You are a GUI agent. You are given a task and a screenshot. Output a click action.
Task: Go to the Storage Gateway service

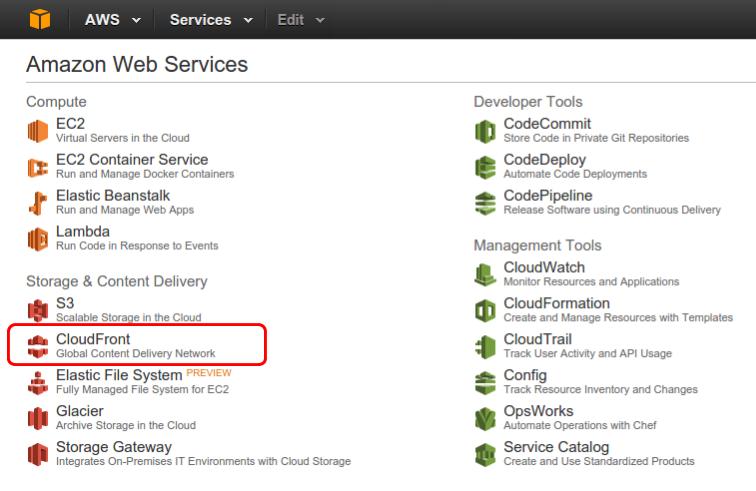114,447
